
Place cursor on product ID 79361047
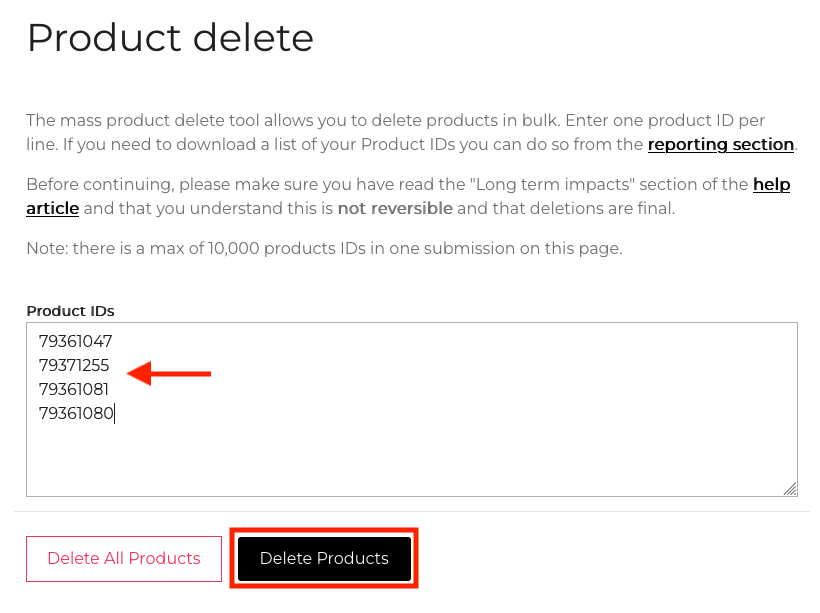click(75, 341)
